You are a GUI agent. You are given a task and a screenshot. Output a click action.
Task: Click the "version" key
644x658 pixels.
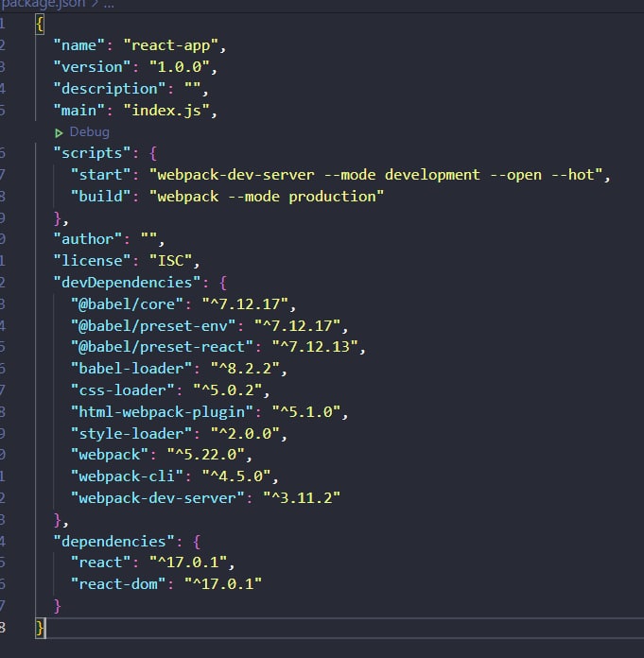[x=92, y=67]
